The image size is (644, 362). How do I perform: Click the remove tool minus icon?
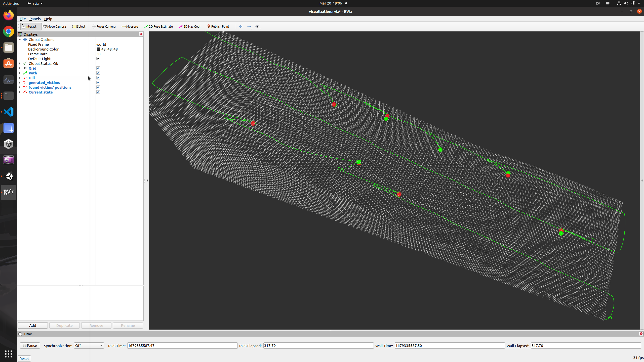coord(249,26)
